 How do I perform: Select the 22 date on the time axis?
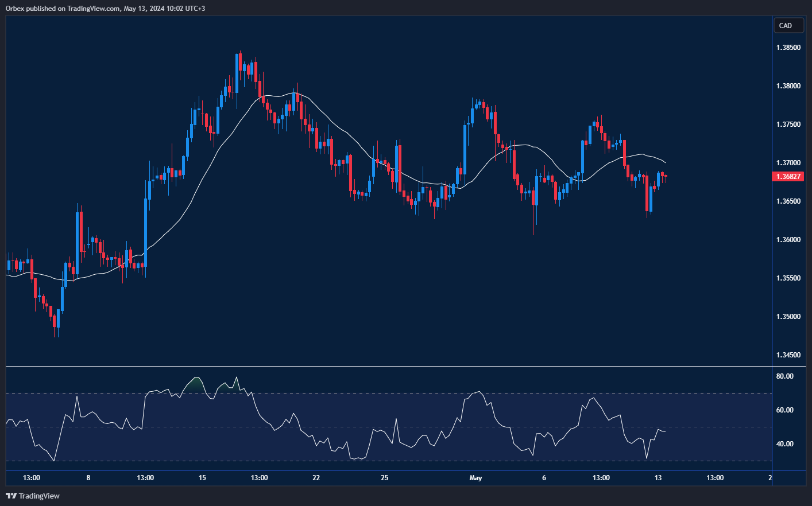click(316, 478)
